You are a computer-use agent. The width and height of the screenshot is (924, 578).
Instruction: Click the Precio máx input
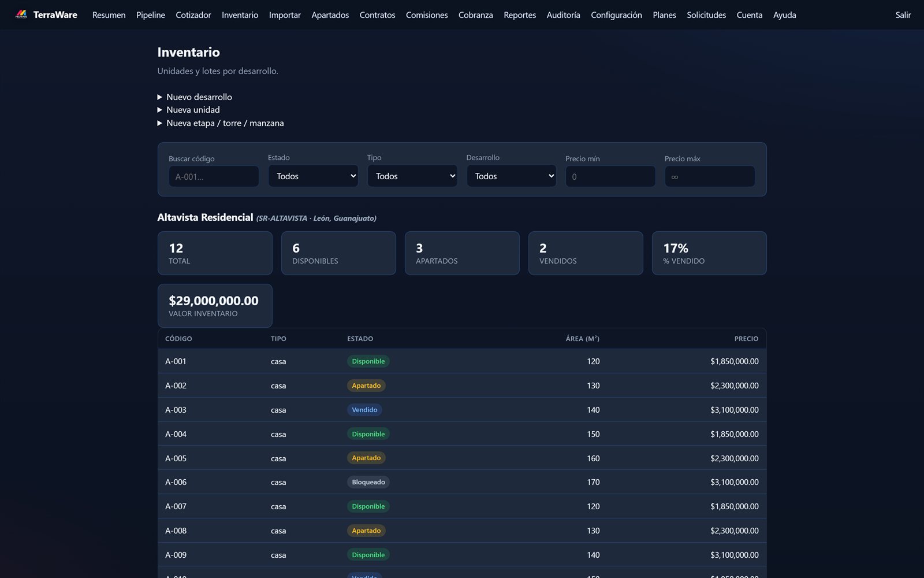pos(710,176)
